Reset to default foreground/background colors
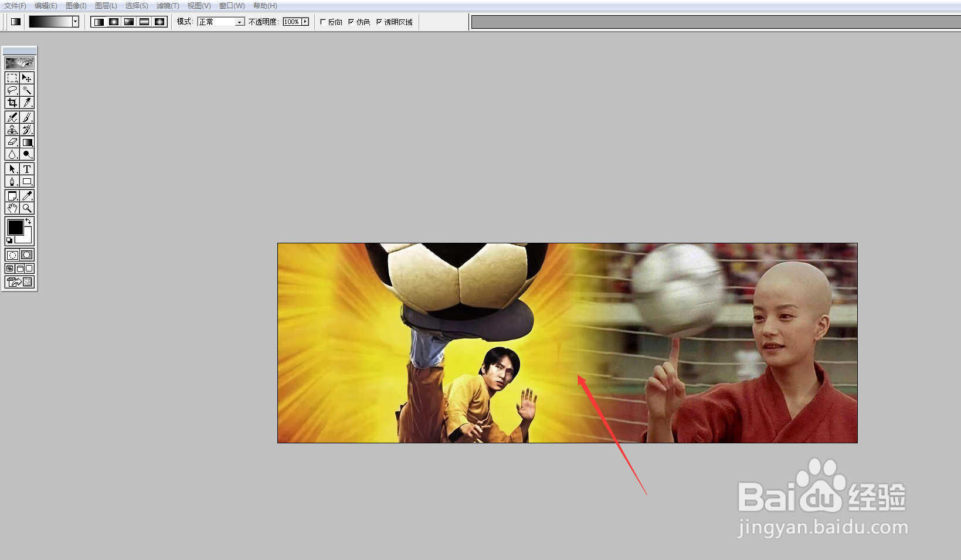This screenshot has height=560, width=961. click(x=9, y=240)
